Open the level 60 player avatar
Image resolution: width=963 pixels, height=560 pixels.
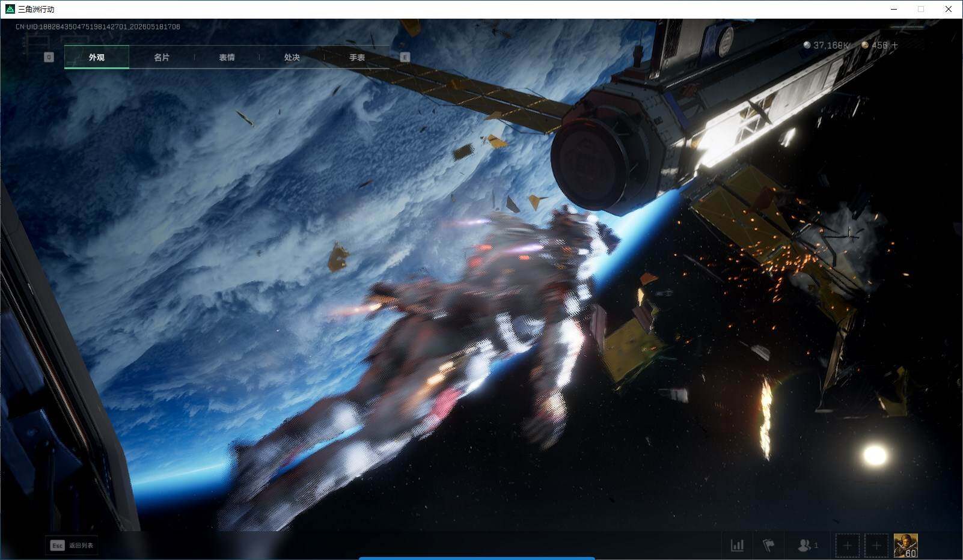click(905, 546)
